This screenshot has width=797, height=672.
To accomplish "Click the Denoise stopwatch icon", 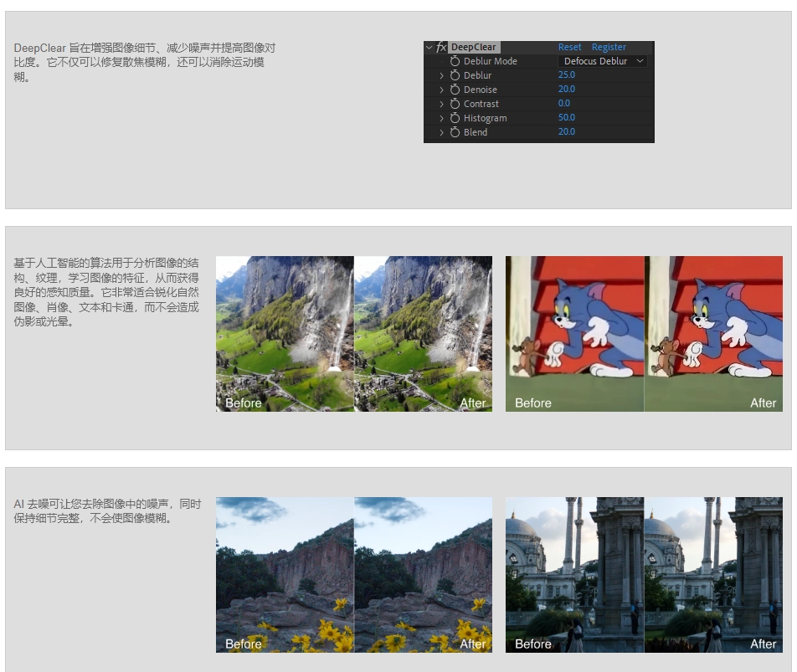I will [x=455, y=90].
